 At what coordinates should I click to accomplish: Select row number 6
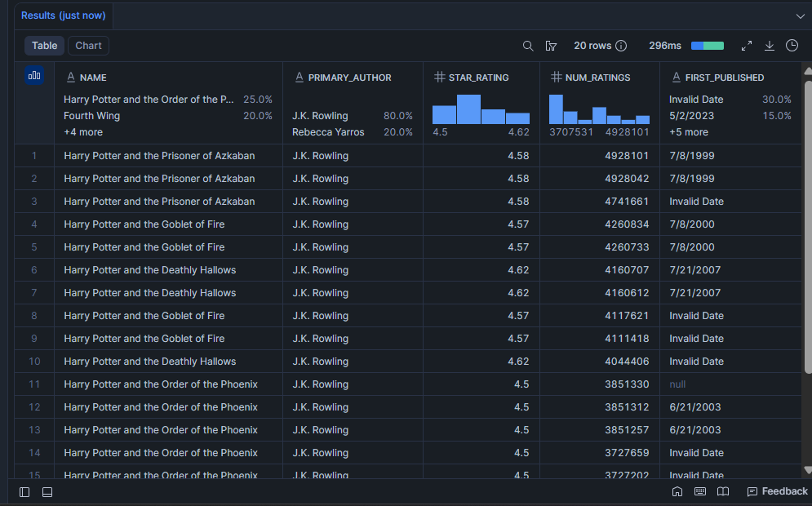click(x=34, y=270)
